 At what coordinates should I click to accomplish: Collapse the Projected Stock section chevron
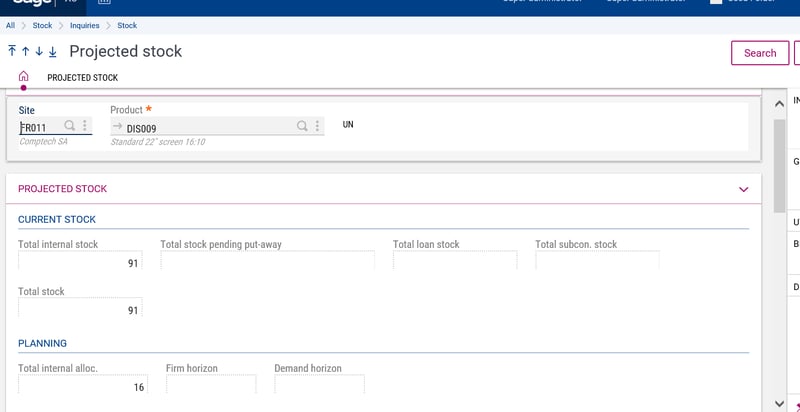click(x=743, y=189)
